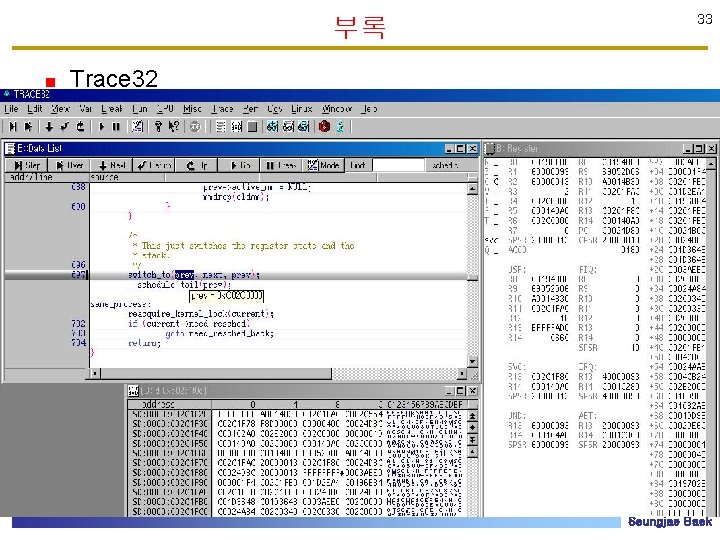720x540 pixels.
Task: Click the gray round stop icon in toolbar
Action: [x=195, y=126]
